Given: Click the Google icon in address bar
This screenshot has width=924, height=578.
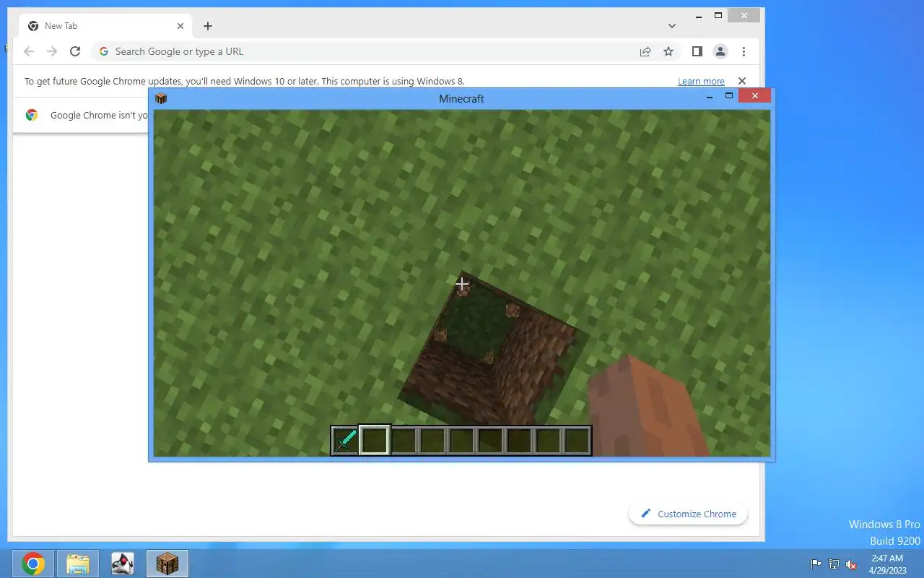Looking at the screenshot, I should click(x=104, y=51).
